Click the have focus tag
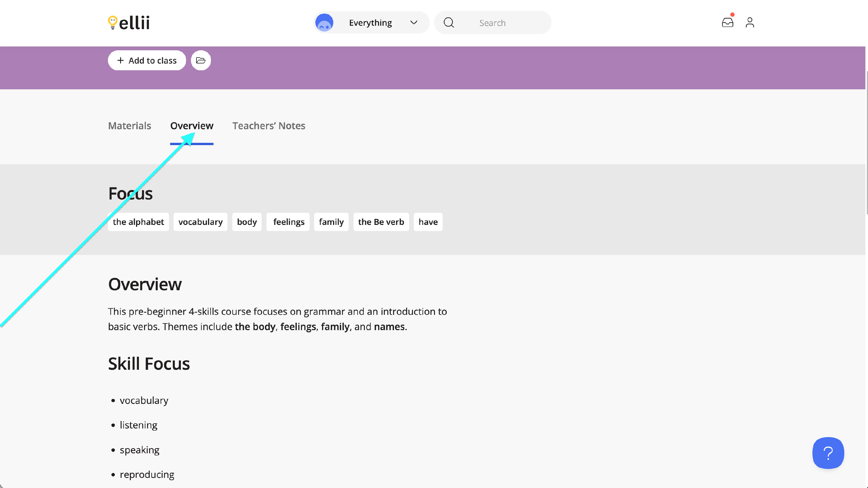The image size is (868, 488). coord(428,222)
